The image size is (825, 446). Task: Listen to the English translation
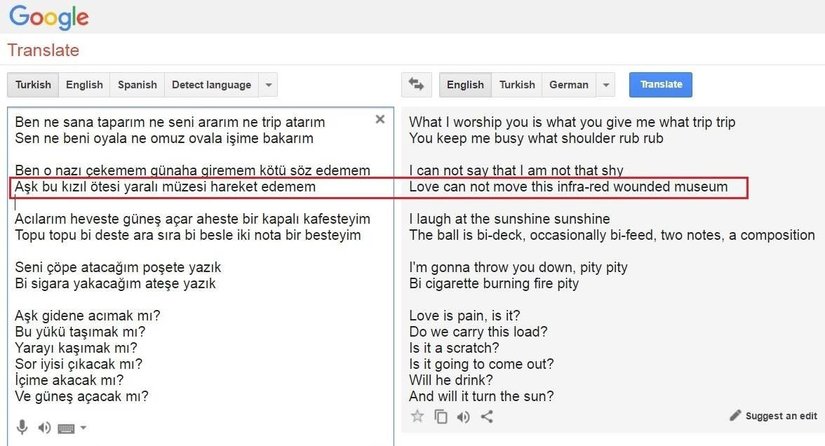pyautogui.click(x=464, y=417)
